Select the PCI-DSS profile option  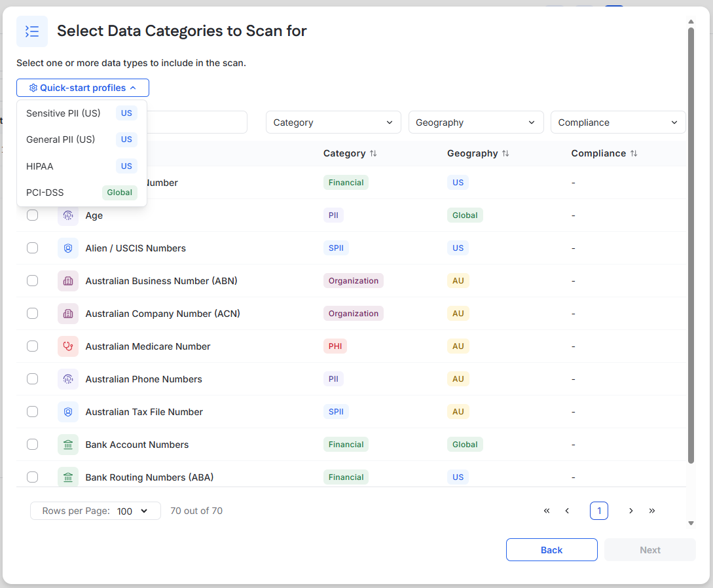click(81, 193)
